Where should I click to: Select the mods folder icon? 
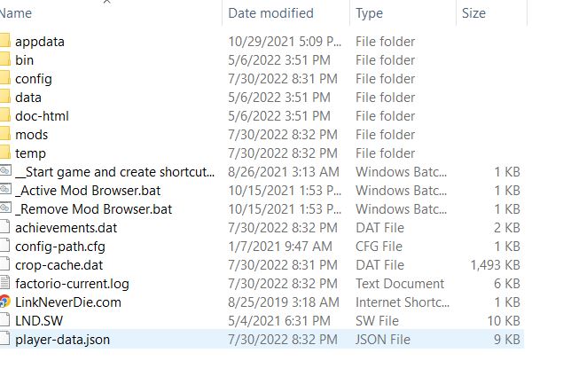[4, 135]
